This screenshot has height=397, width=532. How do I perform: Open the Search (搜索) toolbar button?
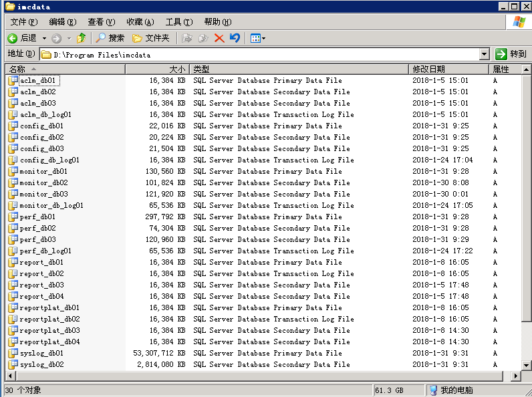(110, 38)
